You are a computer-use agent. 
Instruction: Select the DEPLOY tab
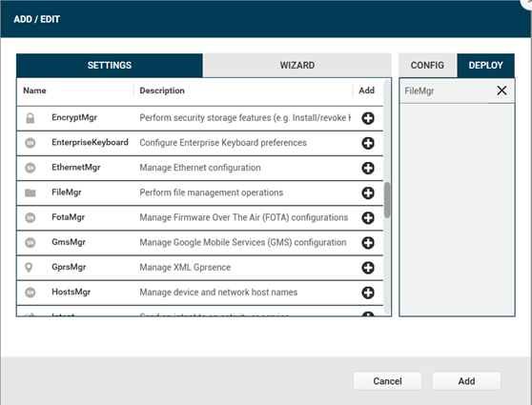pos(485,65)
